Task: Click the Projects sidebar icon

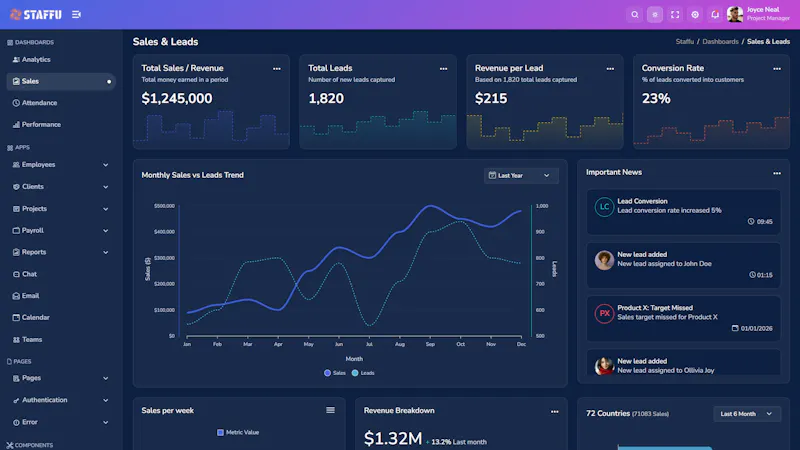Action: tap(16, 209)
